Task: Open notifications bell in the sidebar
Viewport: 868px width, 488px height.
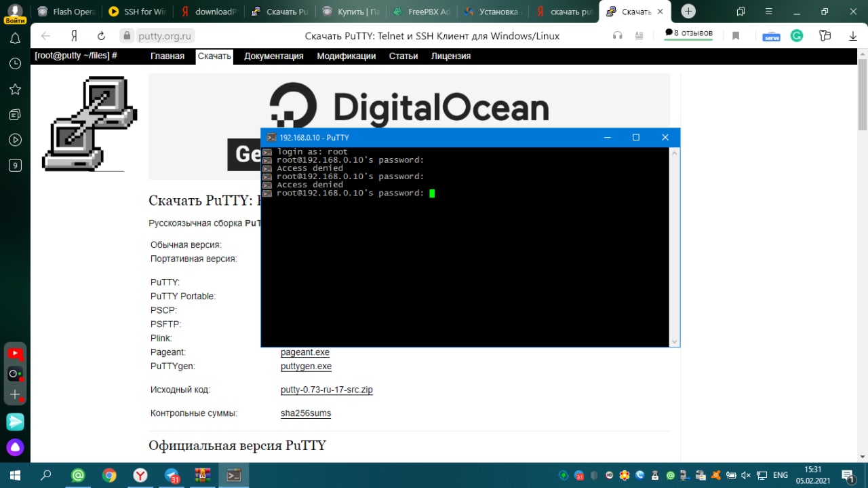Action: (x=15, y=39)
